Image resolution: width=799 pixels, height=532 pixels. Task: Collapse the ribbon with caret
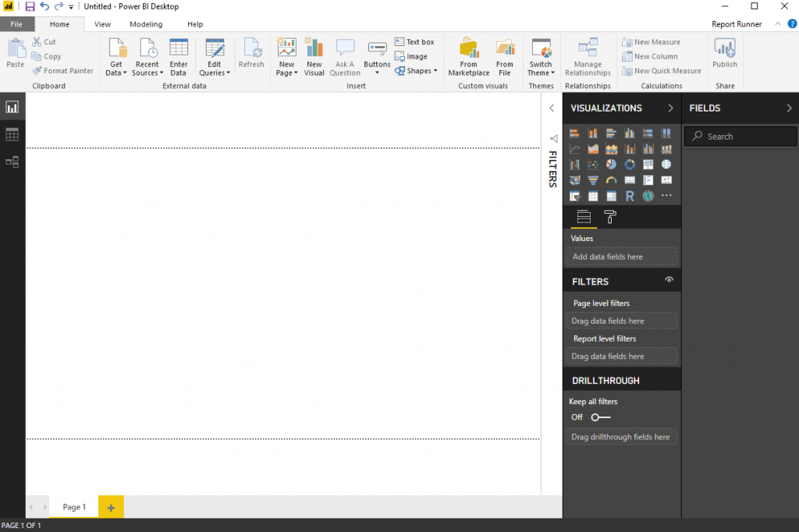[x=778, y=24]
